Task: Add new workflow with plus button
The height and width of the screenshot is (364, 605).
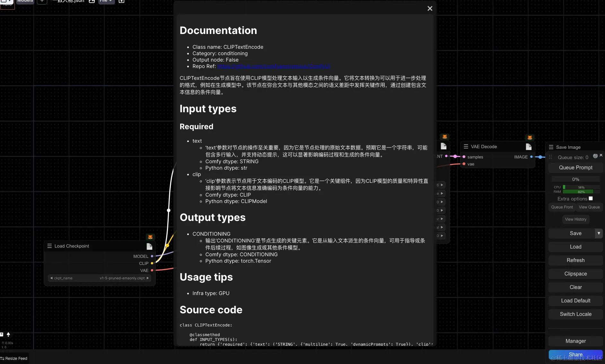Action: 42,1
